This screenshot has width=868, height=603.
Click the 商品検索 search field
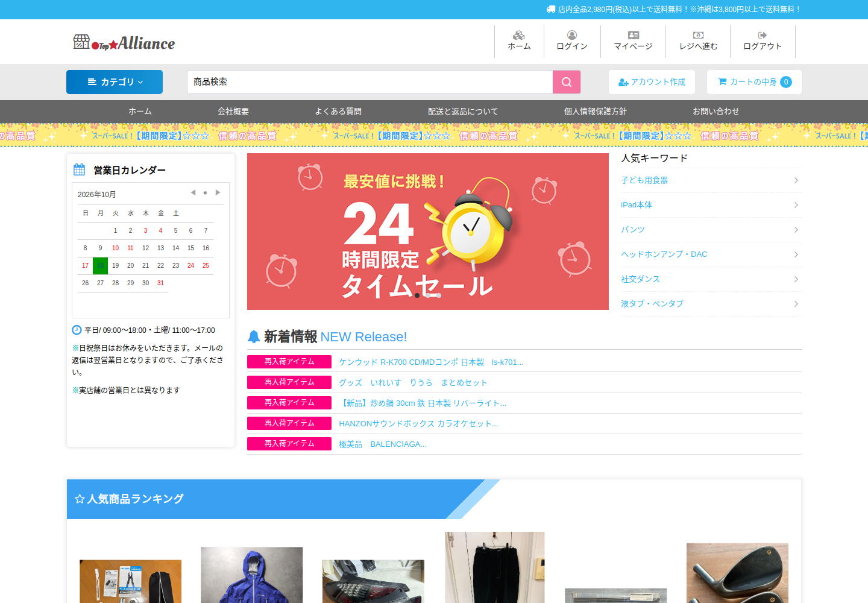coord(370,82)
